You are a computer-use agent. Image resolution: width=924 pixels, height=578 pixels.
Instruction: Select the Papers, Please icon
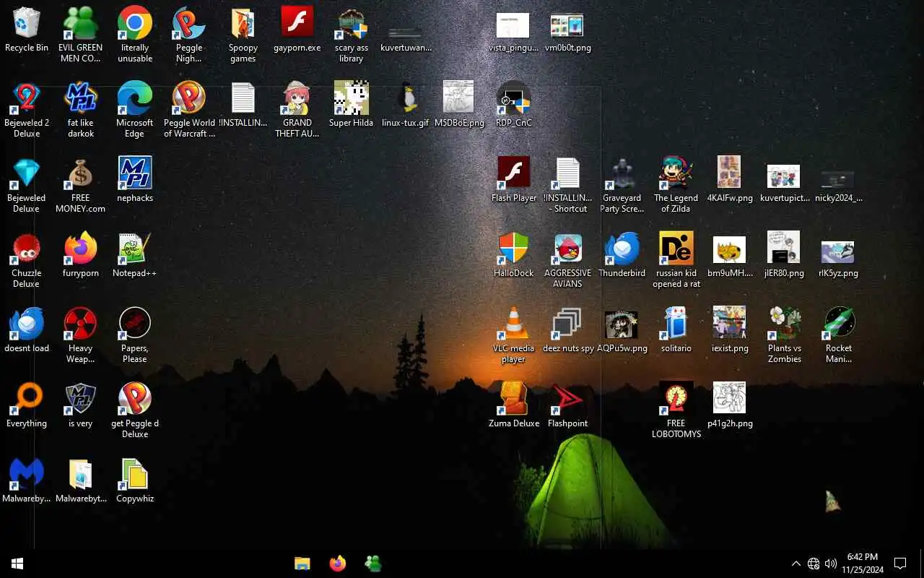coord(135,324)
